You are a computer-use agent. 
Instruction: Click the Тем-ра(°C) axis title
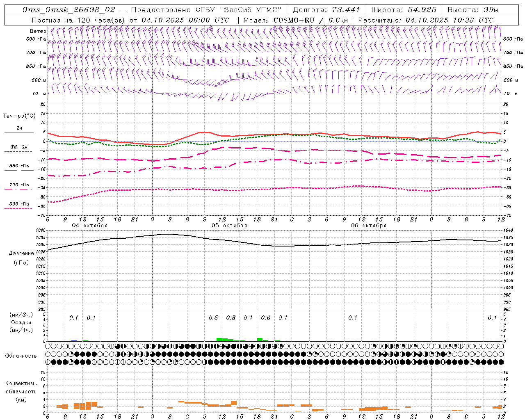click(19, 116)
